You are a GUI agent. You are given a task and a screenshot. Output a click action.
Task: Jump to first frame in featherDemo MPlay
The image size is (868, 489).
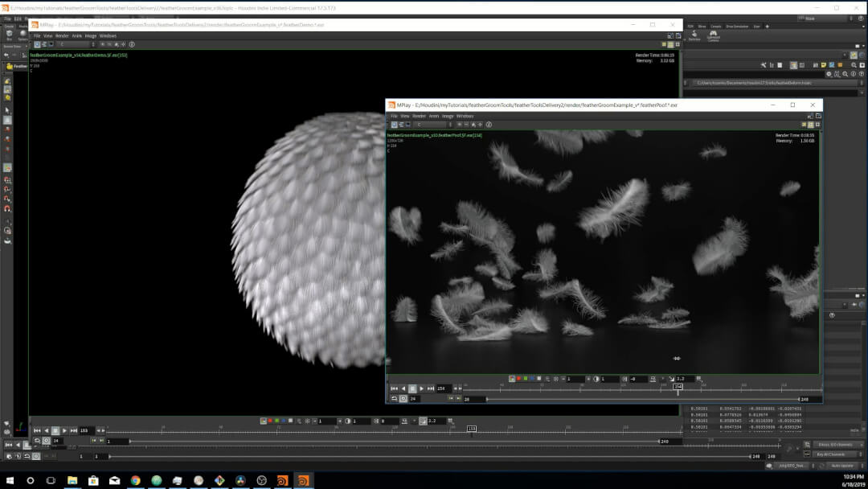[37, 430]
